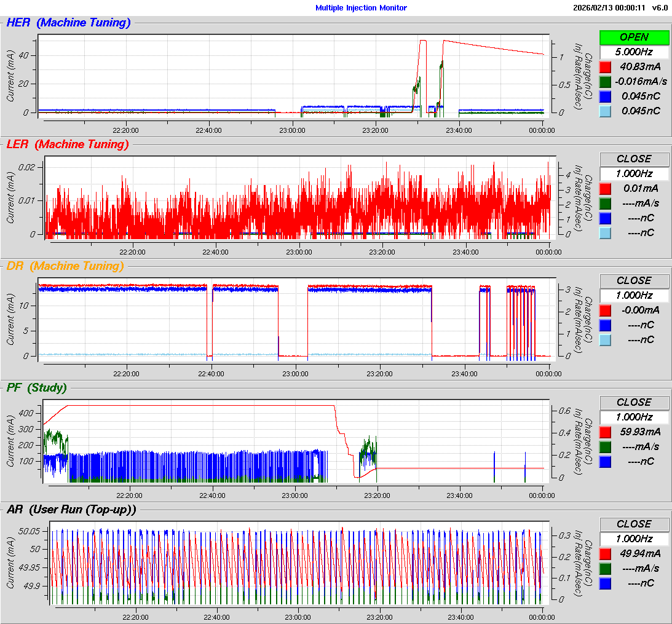The height and width of the screenshot is (624, 672).
Task: Click the green OPEN status button for HER
Action: 634,37
